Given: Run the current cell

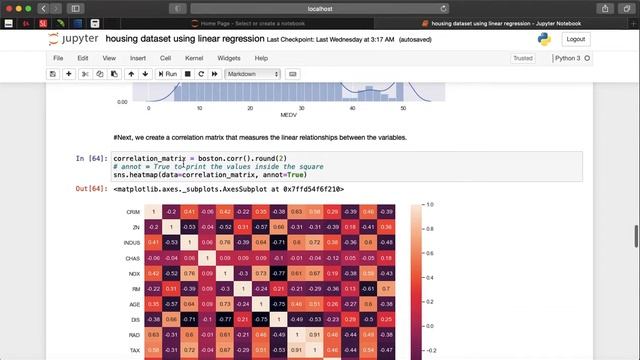Looking at the screenshot, I should click(x=168, y=74).
